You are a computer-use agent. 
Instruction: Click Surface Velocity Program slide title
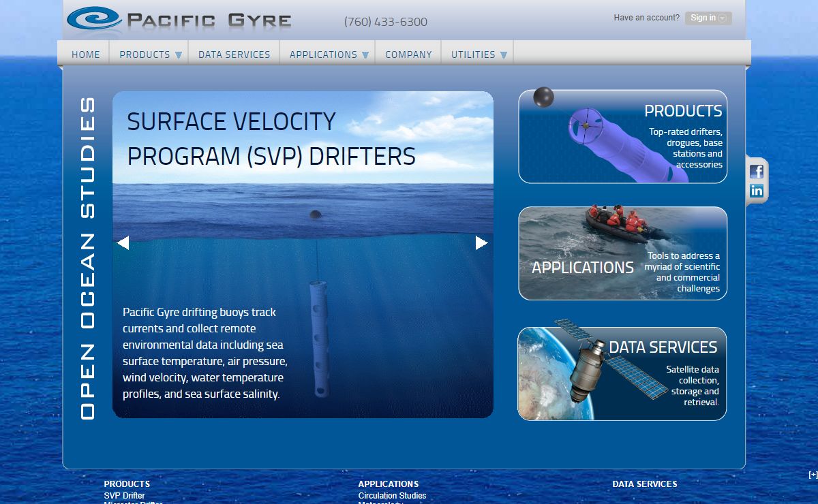(271, 139)
